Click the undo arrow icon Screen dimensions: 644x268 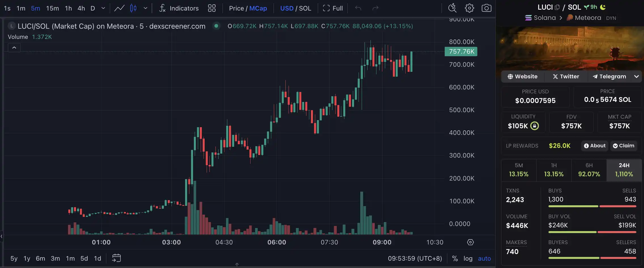[x=358, y=8]
